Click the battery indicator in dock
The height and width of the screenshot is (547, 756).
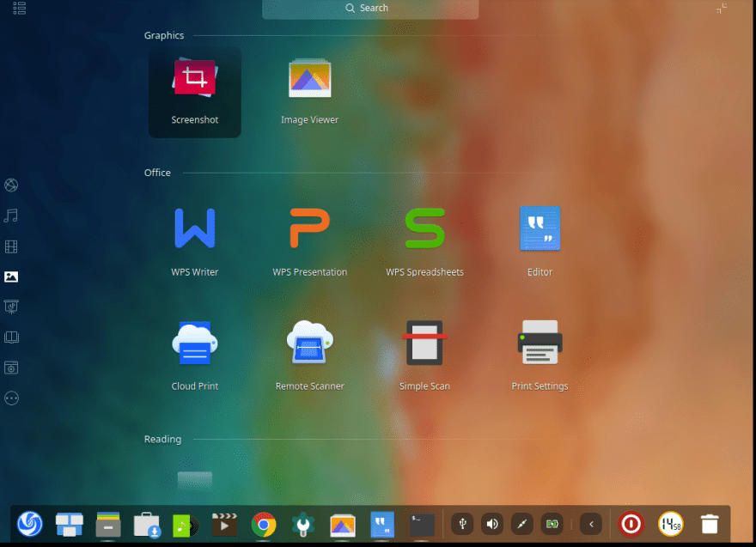click(552, 524)
